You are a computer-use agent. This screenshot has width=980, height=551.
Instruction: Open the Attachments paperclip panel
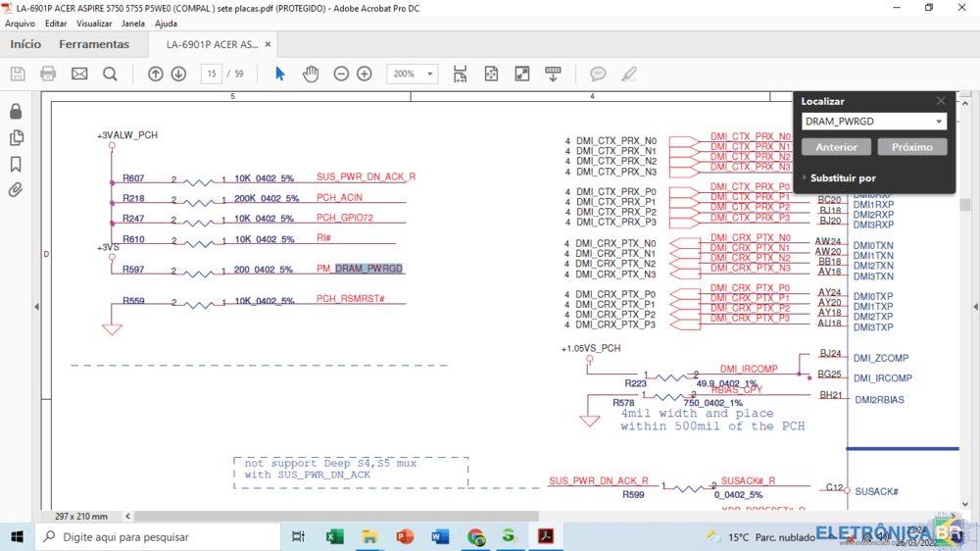coord(16,190)
